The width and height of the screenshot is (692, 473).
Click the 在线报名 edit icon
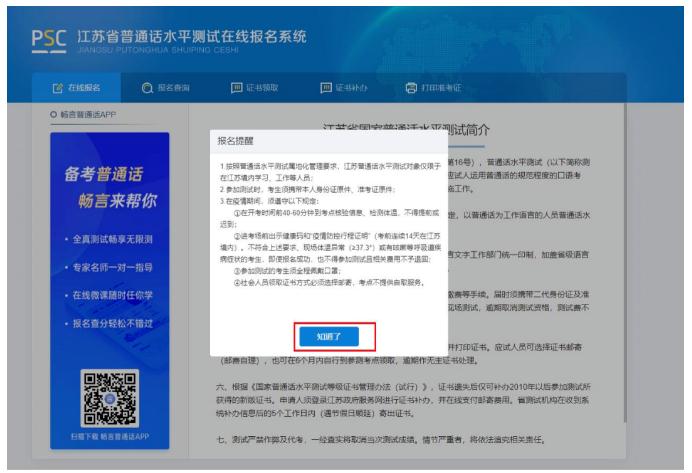point(57,89)
